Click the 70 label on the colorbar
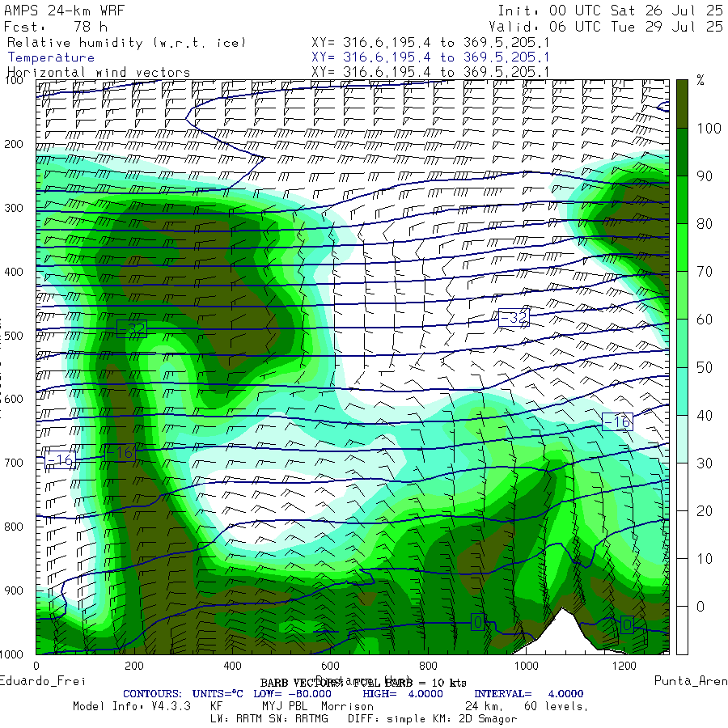 [705, 272]
